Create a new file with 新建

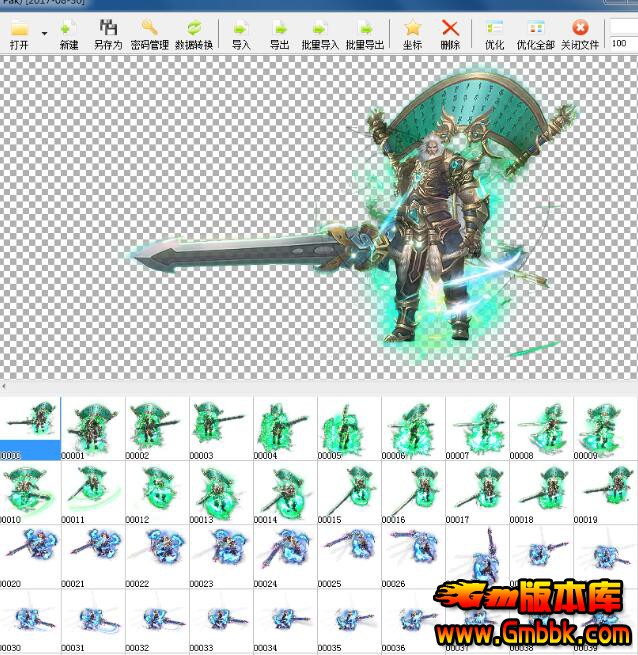click(69, 34)
